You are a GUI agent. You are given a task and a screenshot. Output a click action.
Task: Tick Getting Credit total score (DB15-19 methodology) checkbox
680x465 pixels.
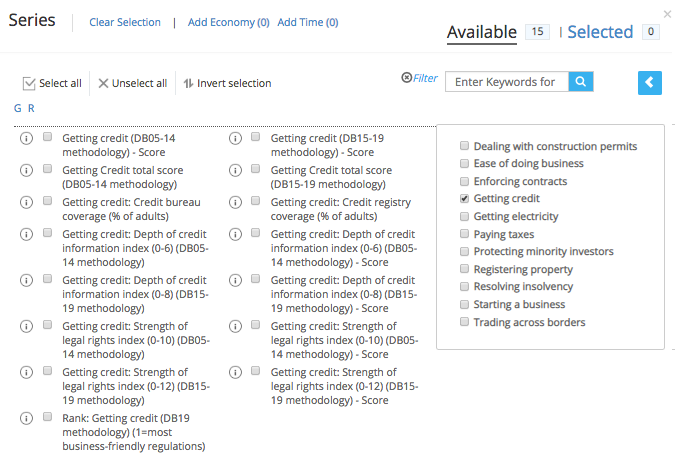(256, 169)
